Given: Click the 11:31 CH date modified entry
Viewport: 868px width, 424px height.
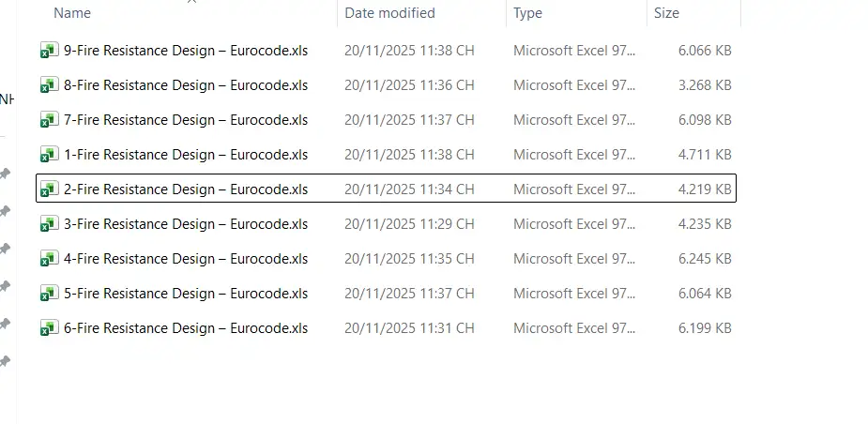Looking at the screenshot, I should pos(409,328).
